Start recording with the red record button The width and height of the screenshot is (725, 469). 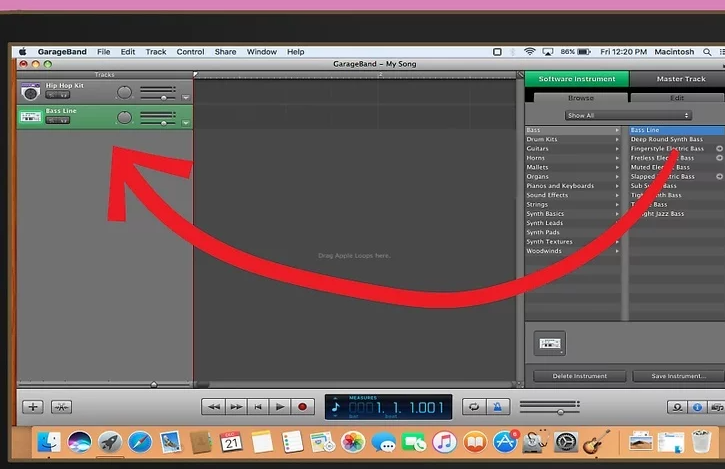(302, 407)
